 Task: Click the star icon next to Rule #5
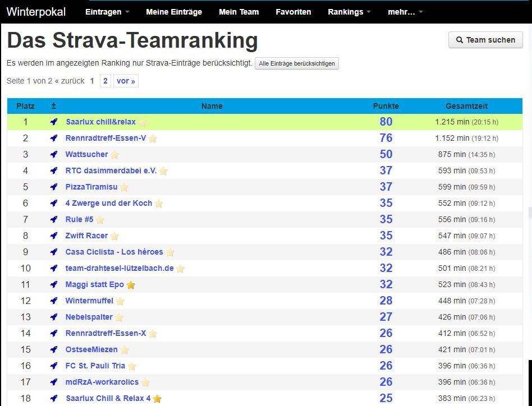click(x=100, y=220)
